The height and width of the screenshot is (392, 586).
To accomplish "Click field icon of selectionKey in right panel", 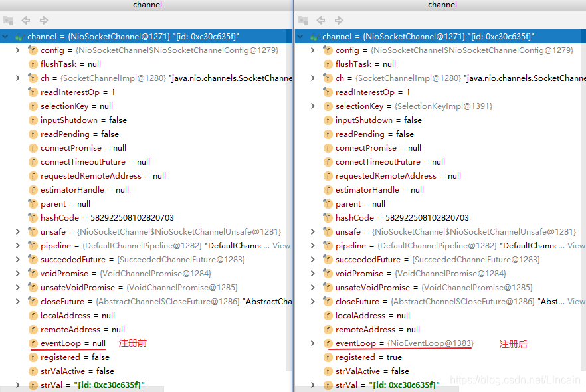I will (x=328, y=106).
